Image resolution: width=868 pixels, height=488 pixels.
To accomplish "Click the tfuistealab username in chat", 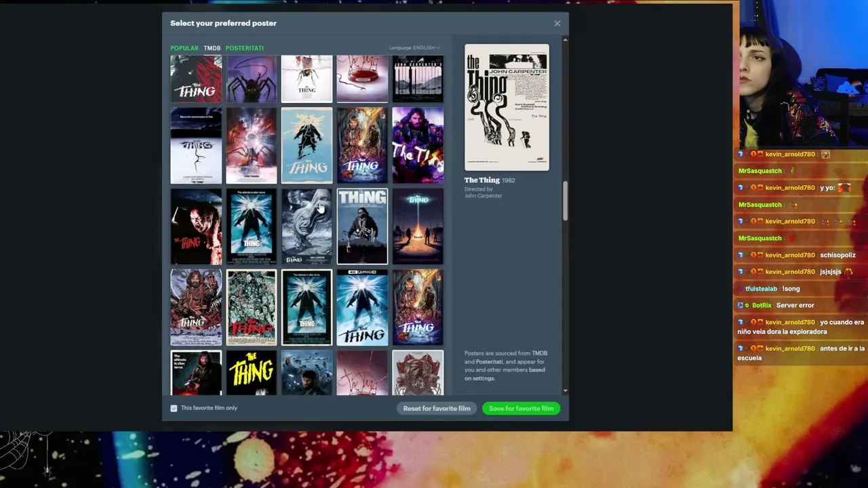I will pyautogui.click(x=761, y=289).
